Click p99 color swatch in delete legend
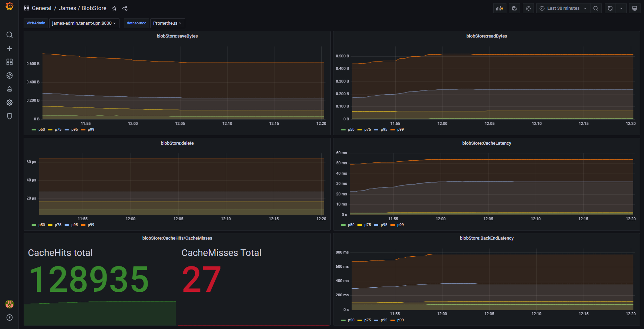This screenshot has height=329, width=644. click(x=83, y=225)
